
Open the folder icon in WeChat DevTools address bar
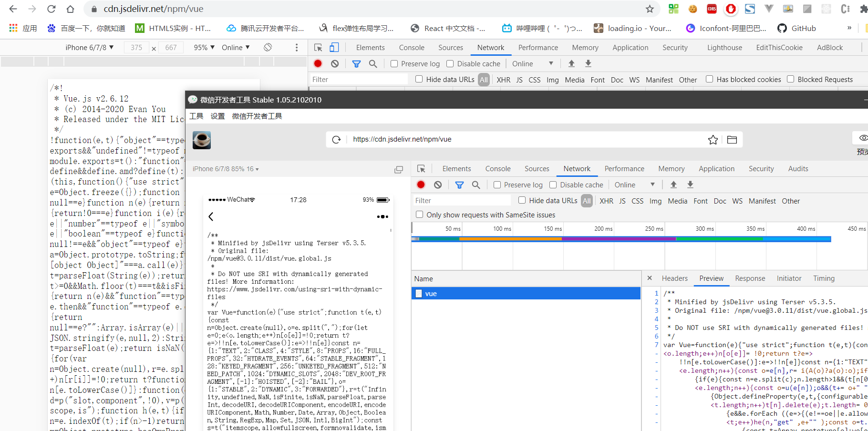pos(732,139)
